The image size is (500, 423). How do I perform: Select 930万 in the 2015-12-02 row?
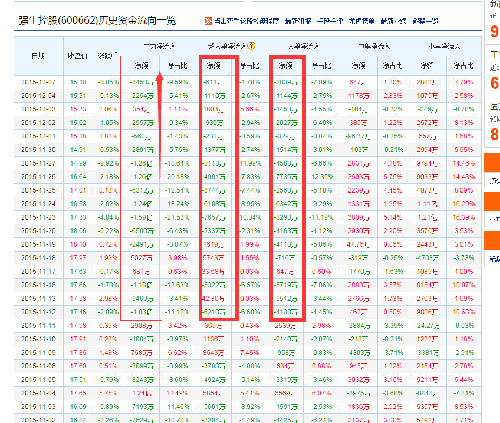(214, 123)
